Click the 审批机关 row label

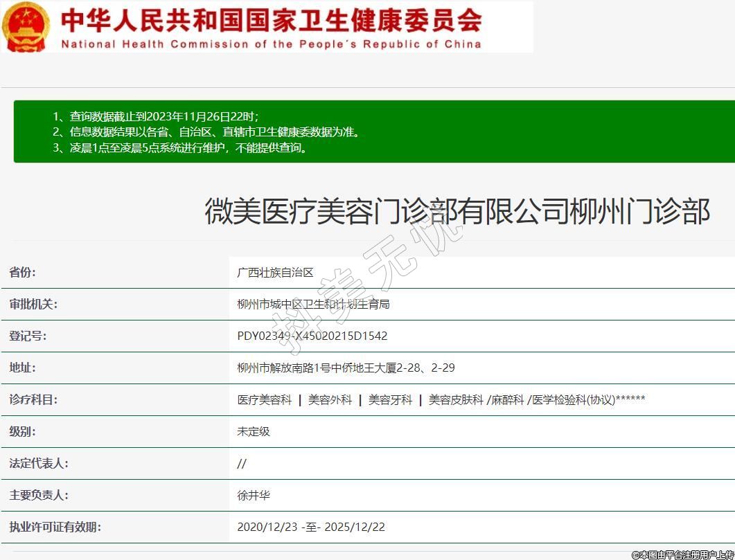[x=33, y=304]
